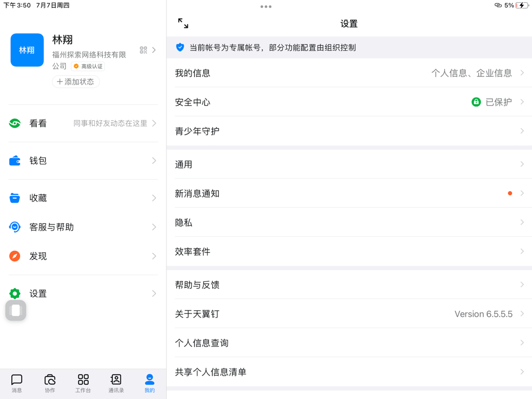The width and height of the screenshot is (532, 399).
Task: Tap the green lock 已保护 icon
Action: point(476,102)
